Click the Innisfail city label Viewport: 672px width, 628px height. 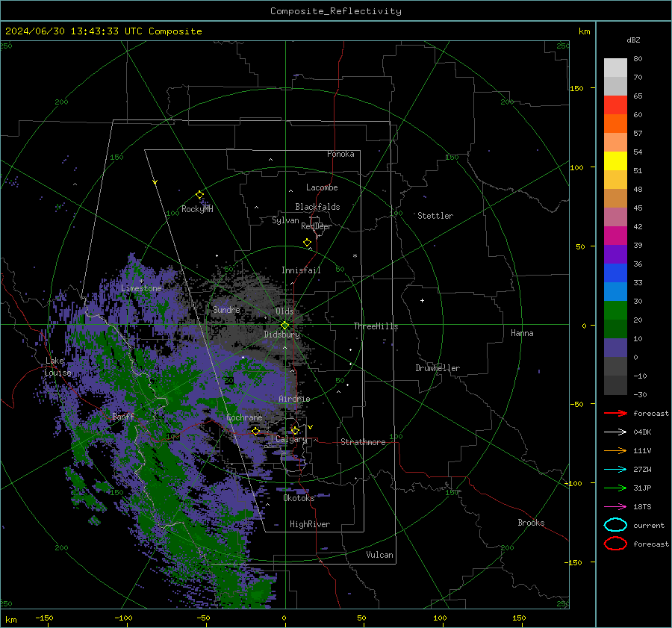[301, 270]
